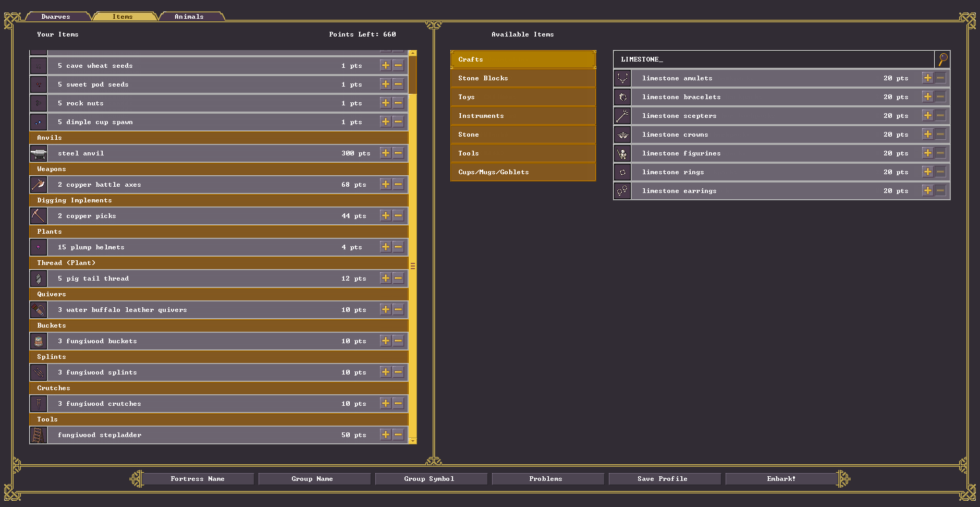This screenshot has width=980, height=507.
Task: Click the limestone scepters icon
Action: coord(622,116)
